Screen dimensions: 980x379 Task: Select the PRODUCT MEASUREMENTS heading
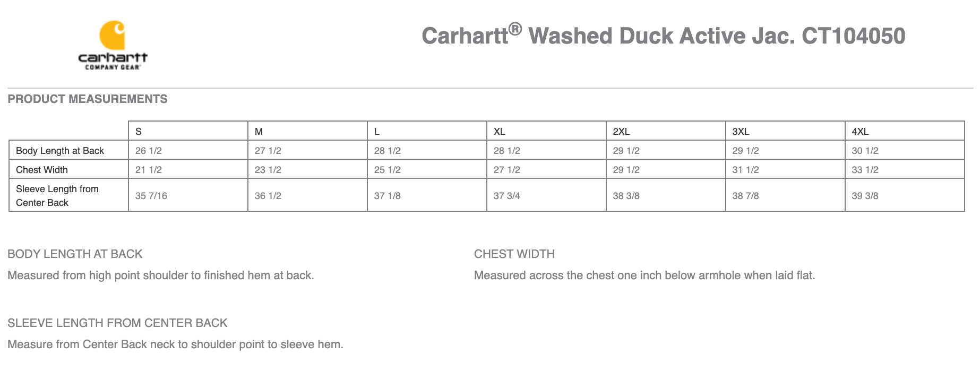(88, 99)
